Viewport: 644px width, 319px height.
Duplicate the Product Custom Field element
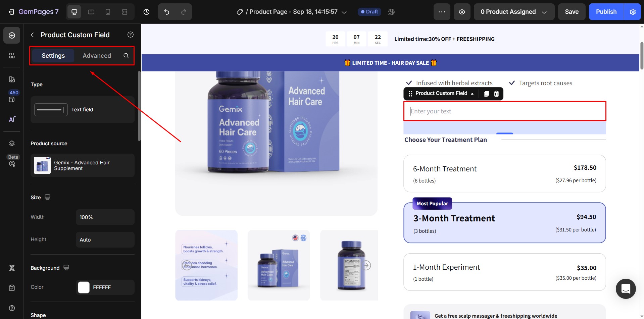(x=486, y=94)
